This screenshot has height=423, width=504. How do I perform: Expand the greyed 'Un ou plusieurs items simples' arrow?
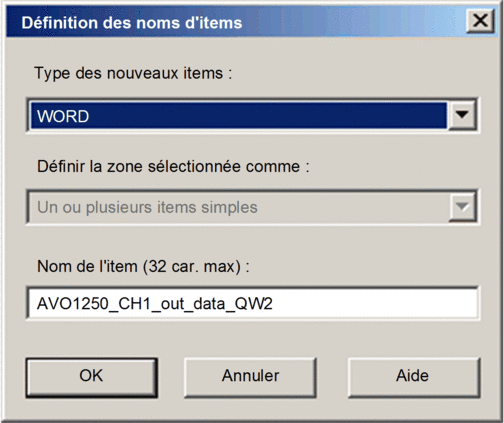(462, 207)
